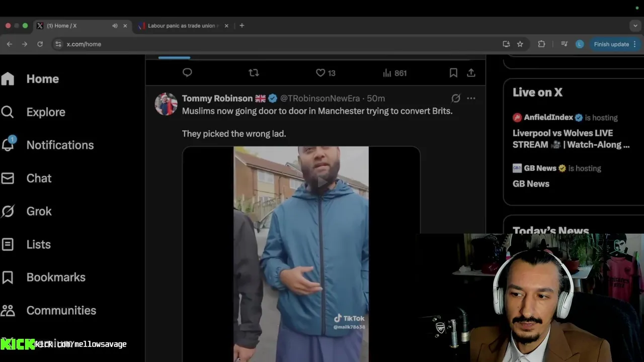View site information icon in the address bar
This screenshot has height=362, width=644.
pos(58,44)
